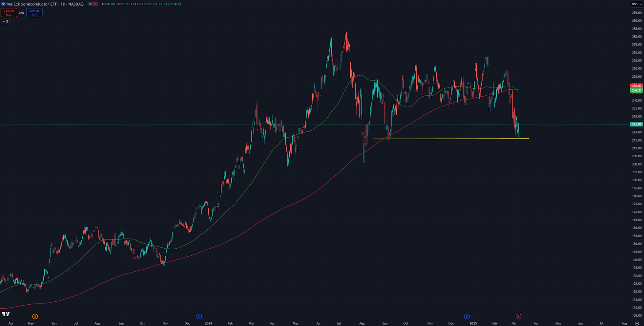Viewport: 644px width, 326px height.
Task: Click the 2024 year label on time axis
Action: pos(208,323)
